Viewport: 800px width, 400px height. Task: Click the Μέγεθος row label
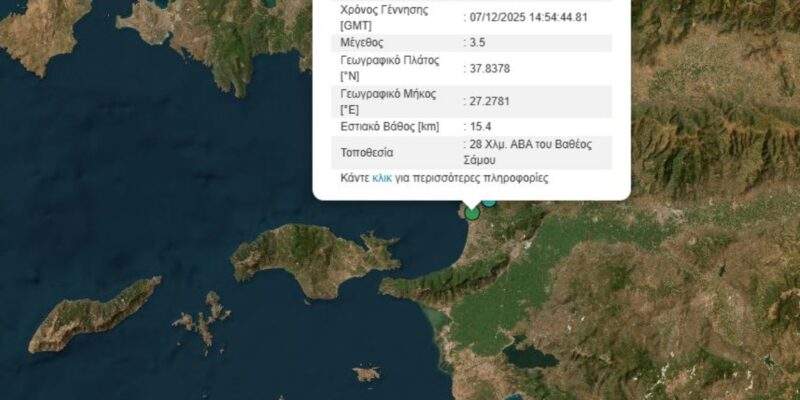pyautogui.click(x=361, y=43)
